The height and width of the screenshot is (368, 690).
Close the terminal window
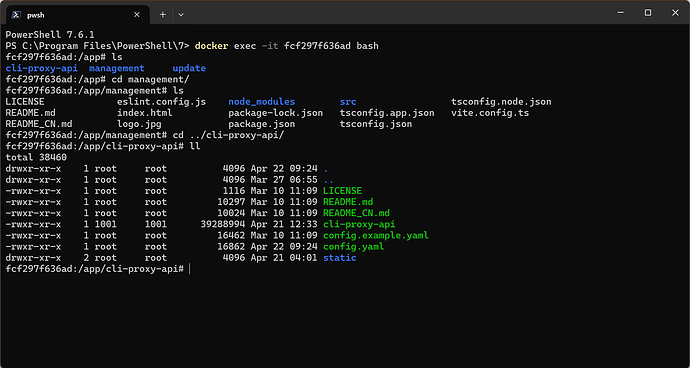pyautogui.click(x=675, y=13)
